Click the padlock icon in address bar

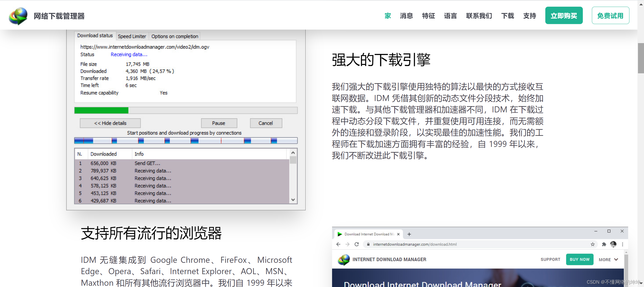[368, 244]
